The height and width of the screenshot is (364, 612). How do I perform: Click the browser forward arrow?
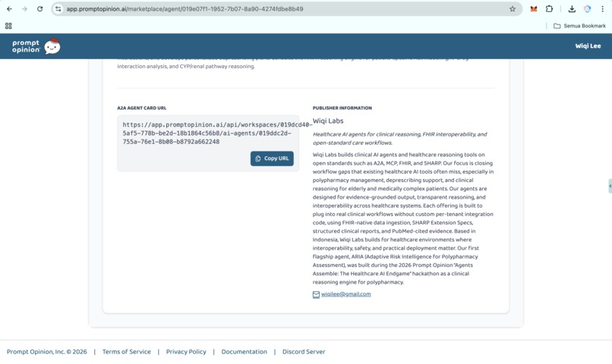(24, 9)
